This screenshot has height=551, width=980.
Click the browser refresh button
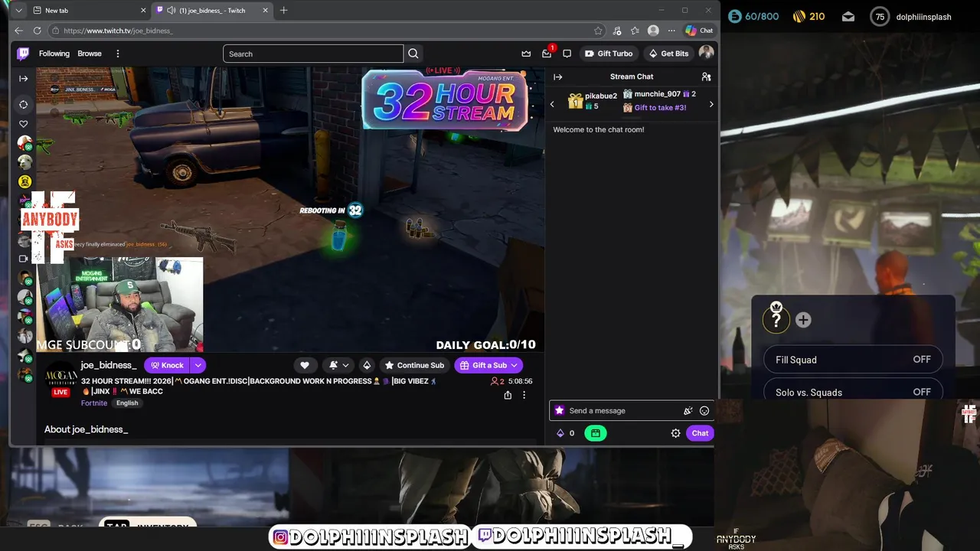pos(37,31)
